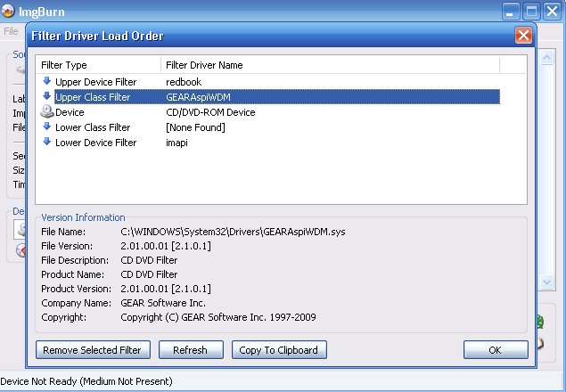Click the Upper Device Filter arrow icon
The height and width of the screenshot is (392, 566).
click(x=46, y=81)
